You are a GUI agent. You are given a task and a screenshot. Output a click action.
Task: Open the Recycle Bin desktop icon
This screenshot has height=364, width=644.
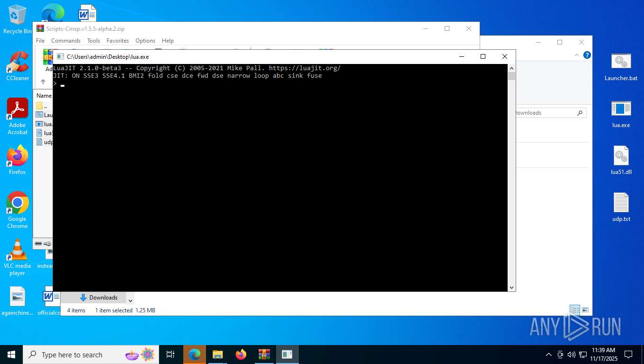pos(18,19)
